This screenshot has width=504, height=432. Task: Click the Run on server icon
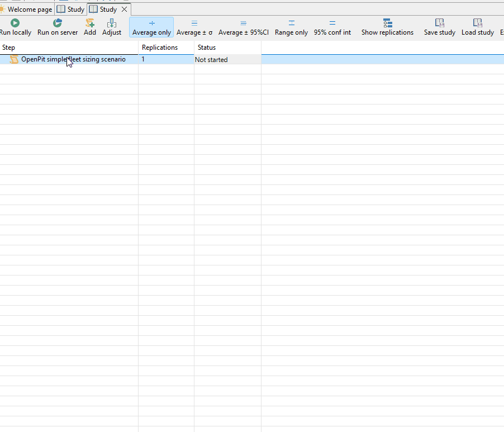click(x=57, y=23)
